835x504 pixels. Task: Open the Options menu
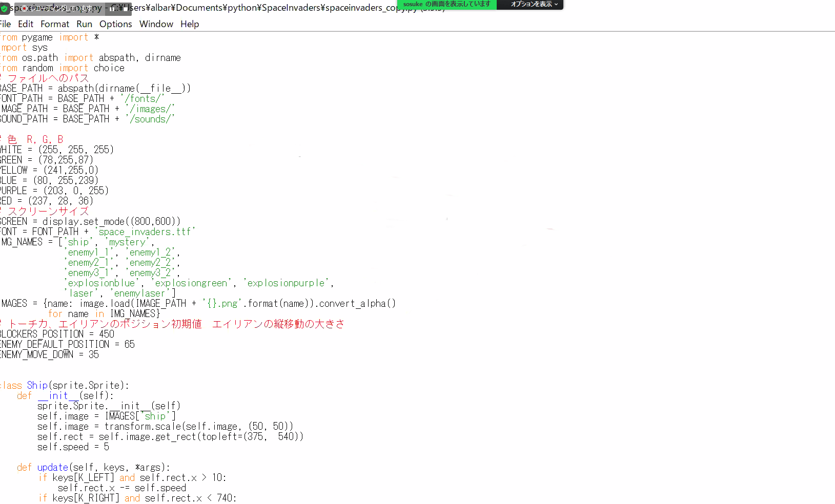(115, 24)
